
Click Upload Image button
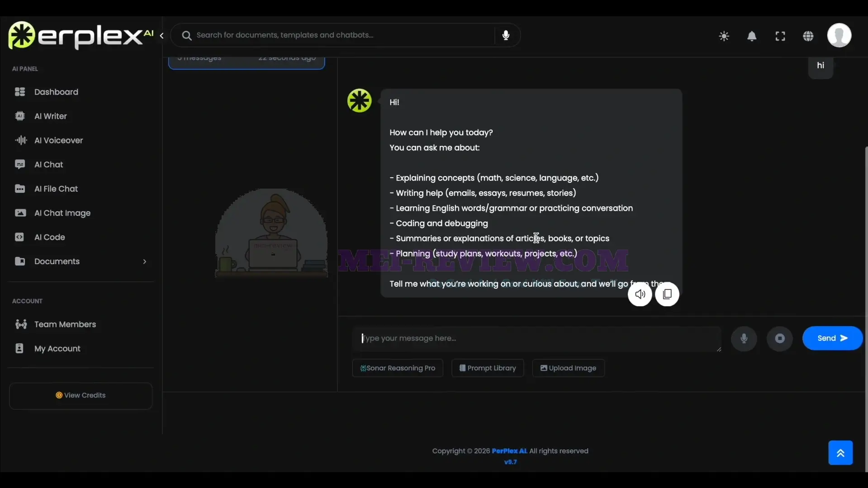pyautogui.click(x=568, y=368)
